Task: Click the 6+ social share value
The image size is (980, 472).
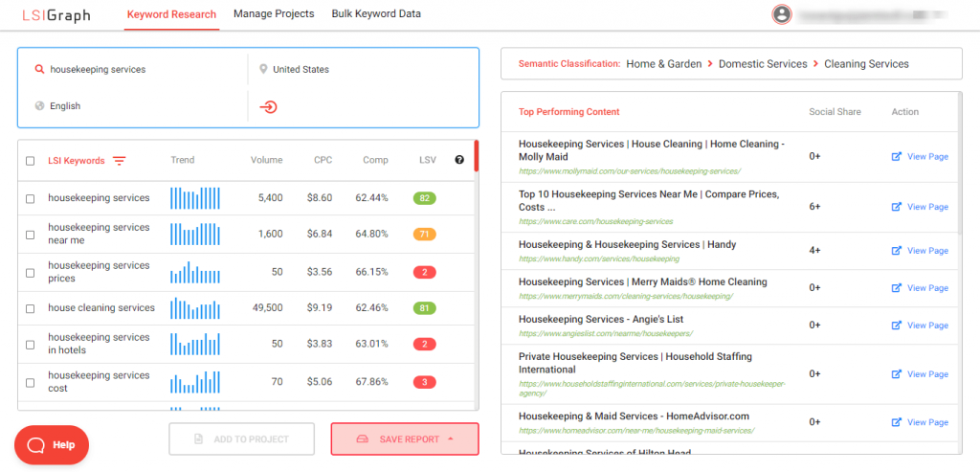Action: [x=814, y=206]
